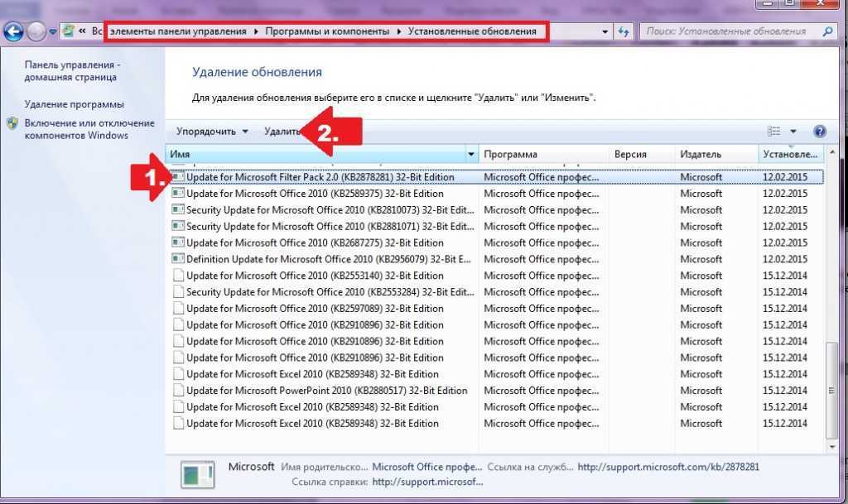Sort by the Программа column header
The width and height of the screenshot is (848, 504).
point(511,155)
